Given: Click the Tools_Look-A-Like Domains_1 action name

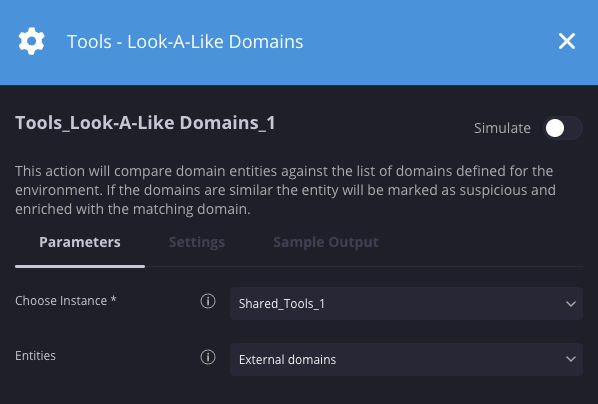Looking at the screenshot, I should (145, 123).
